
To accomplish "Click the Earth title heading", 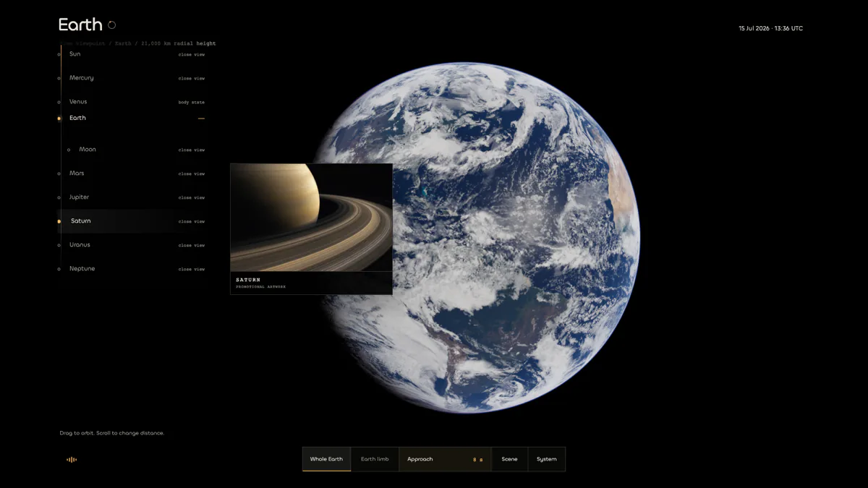I will pos(80,25).
